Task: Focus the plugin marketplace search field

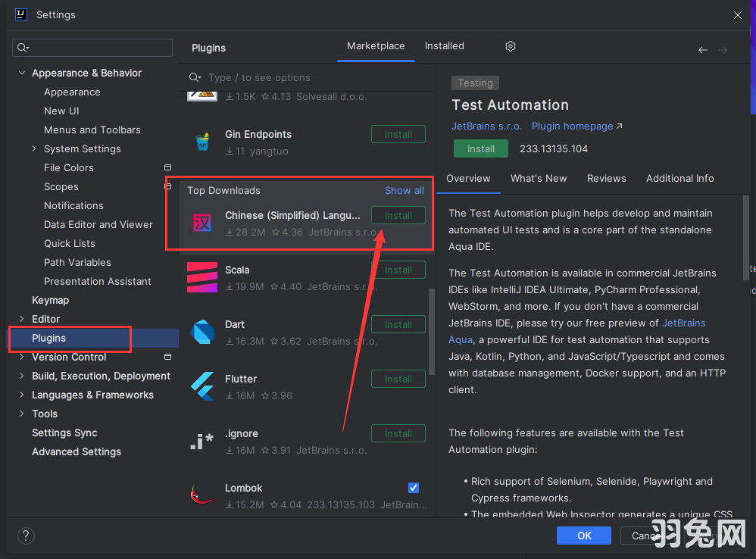Action: tap(308, 77)
